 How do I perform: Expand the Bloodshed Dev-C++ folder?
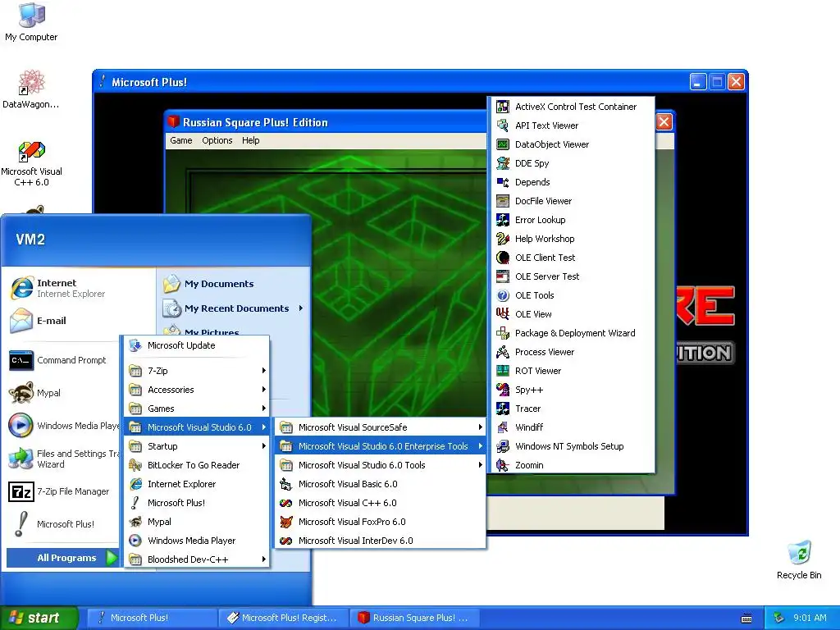tap(197, 559)
